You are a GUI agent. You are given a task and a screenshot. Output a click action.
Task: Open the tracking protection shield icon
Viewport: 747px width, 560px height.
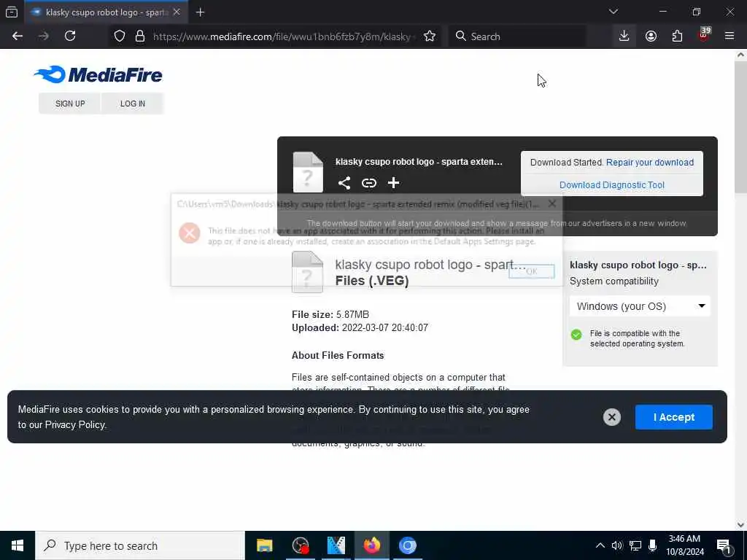[x=120, y=36]
